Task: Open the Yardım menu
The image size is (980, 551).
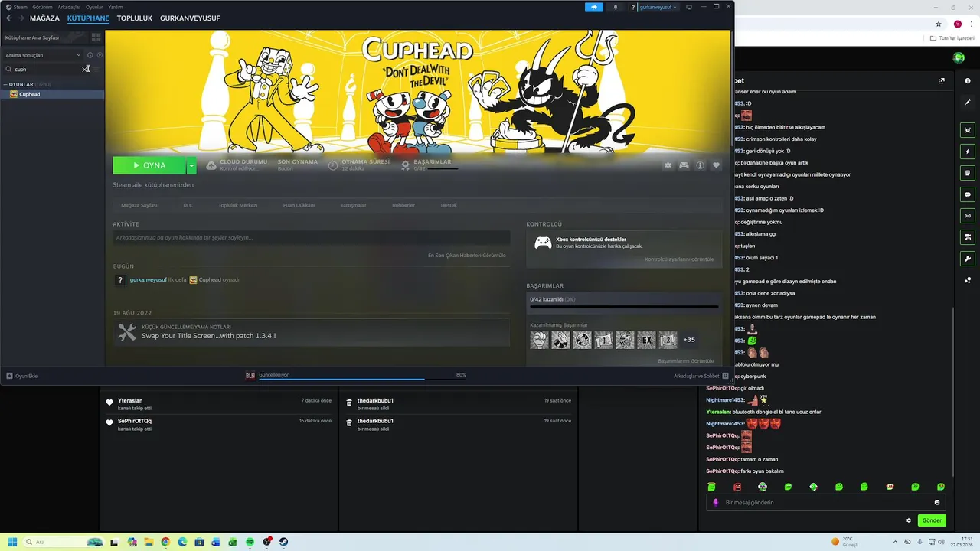Action: [116, 7]
